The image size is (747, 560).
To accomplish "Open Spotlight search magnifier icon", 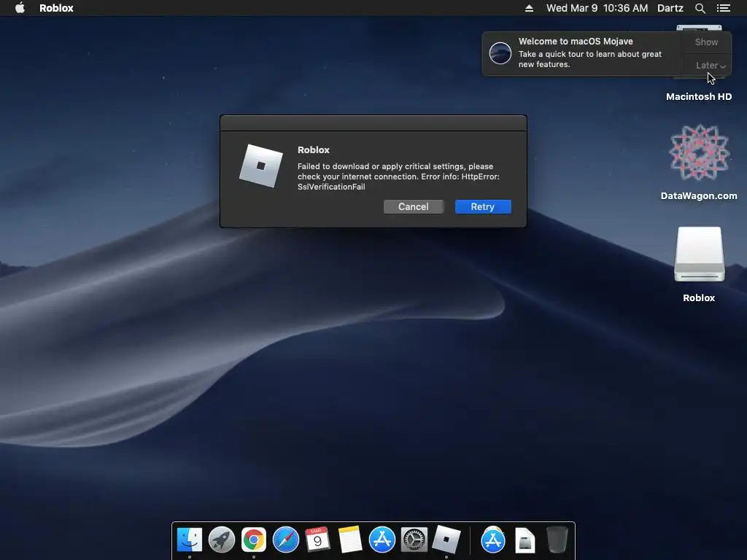I will click(700, 8).
